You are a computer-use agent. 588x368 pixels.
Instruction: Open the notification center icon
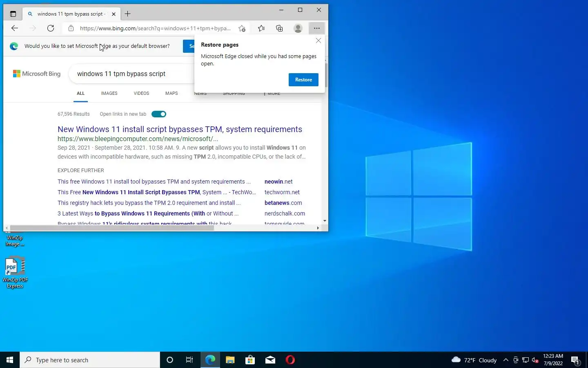pos(575,360)
